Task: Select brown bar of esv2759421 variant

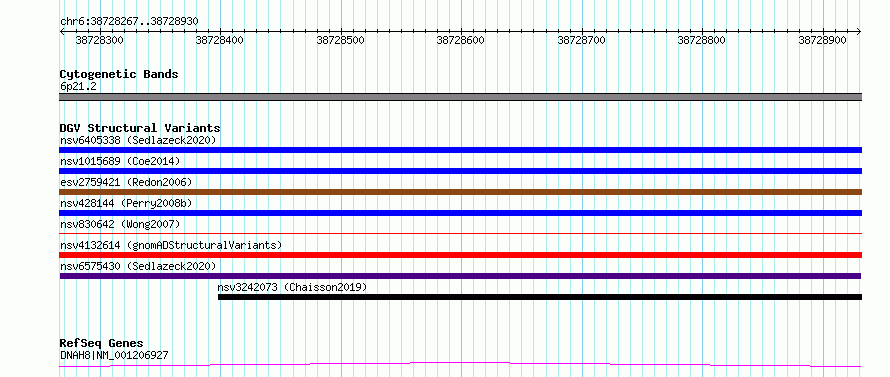Action: (460, 192)
